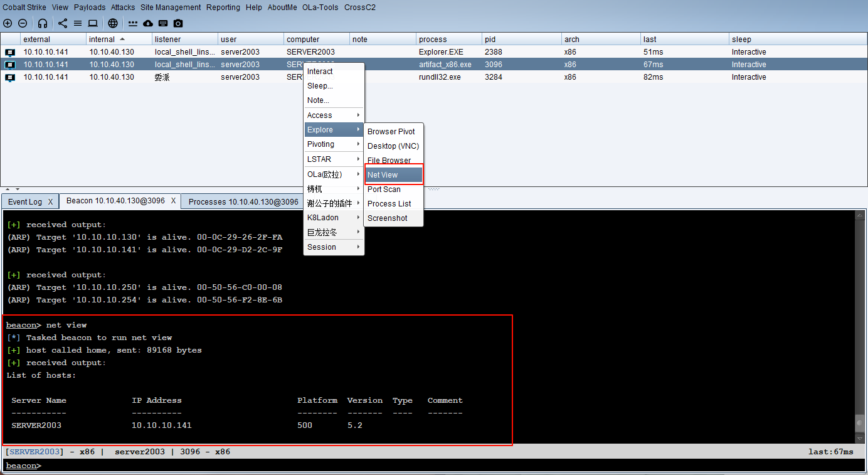Select Process List in Explore submenu
Screen dimensions: 868x475
tap(394, 204)
